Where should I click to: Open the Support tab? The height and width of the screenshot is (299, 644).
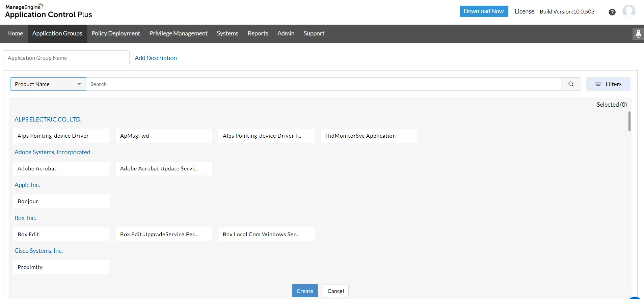pyautogui.click(x=314, y=33)
